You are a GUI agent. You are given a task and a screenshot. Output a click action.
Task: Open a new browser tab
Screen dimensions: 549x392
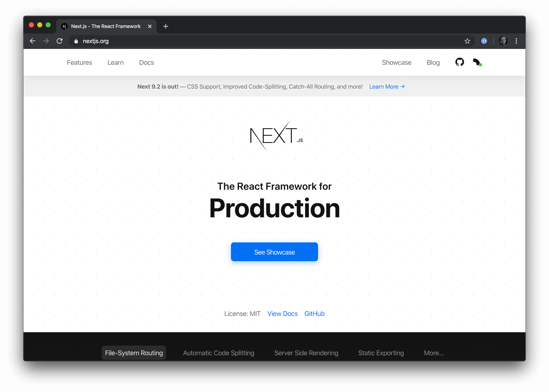pos(165,26)
